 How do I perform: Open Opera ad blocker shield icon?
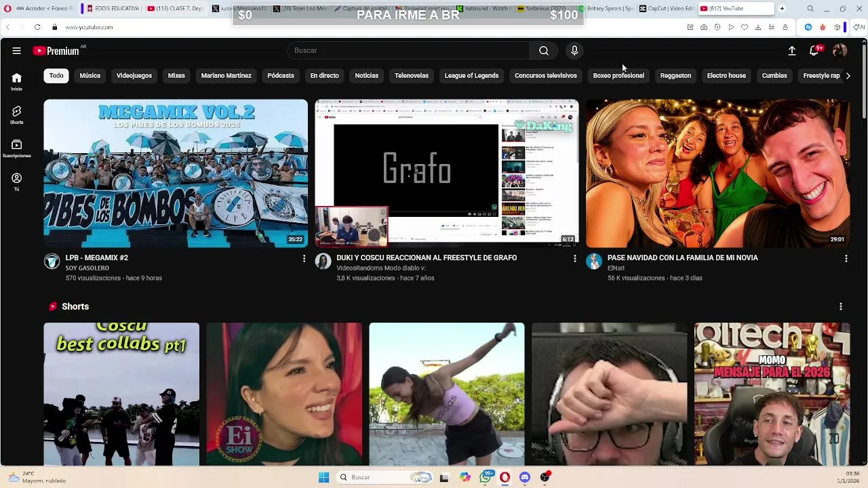pyautogui.click(x=717, y=27)
